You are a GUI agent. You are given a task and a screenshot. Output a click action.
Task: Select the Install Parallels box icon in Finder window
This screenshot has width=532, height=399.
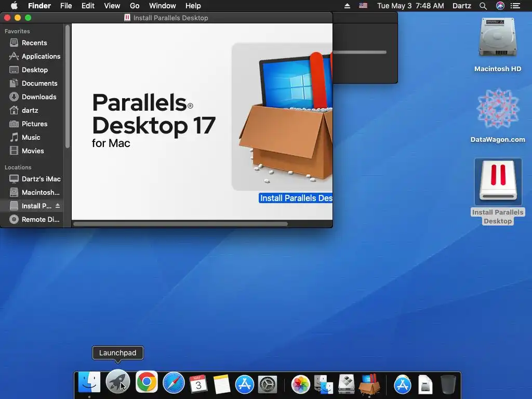tap(282, 117)
